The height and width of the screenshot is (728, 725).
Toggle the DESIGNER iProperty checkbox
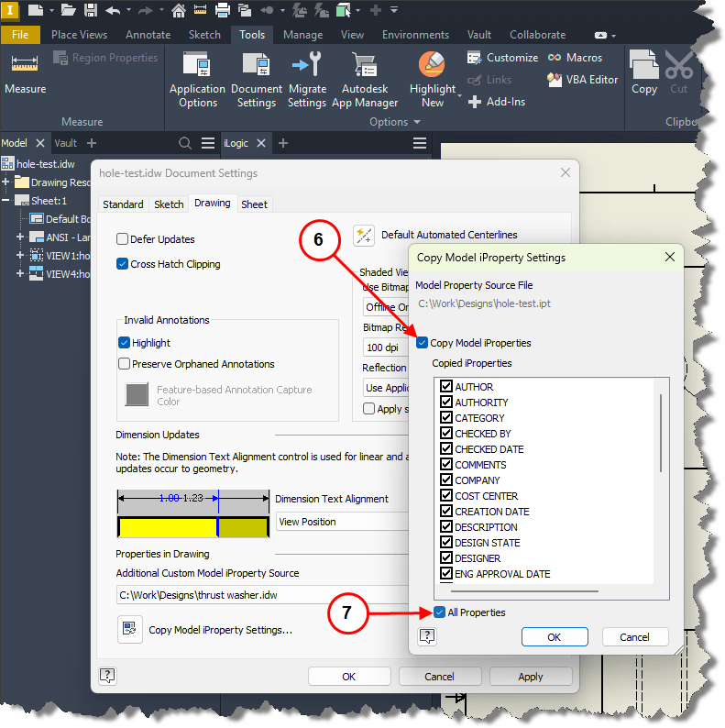tap(446, 557)
